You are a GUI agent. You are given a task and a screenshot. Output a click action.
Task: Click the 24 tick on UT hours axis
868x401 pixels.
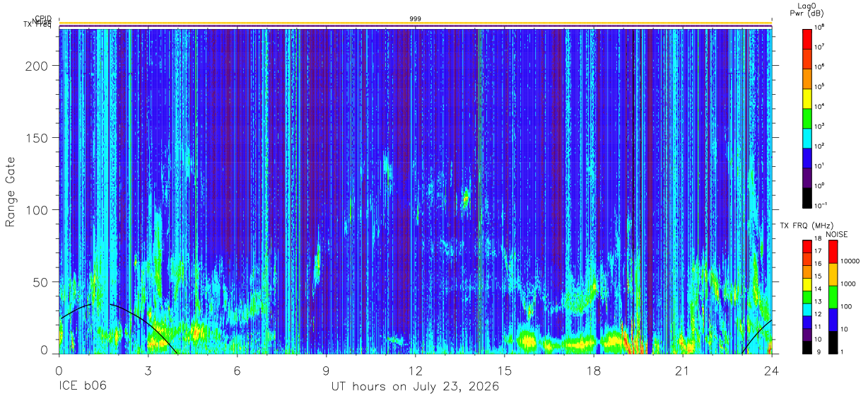coord(771,370)
